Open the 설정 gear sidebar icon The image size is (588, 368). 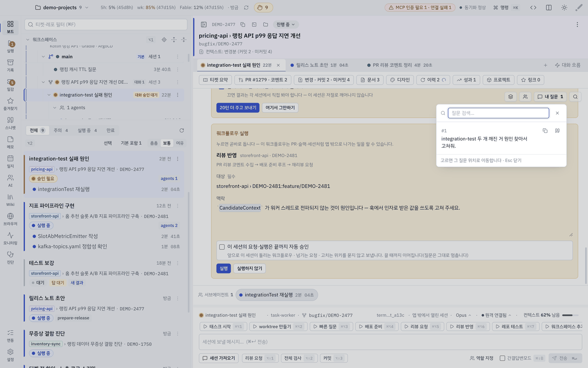click(10, 355)
